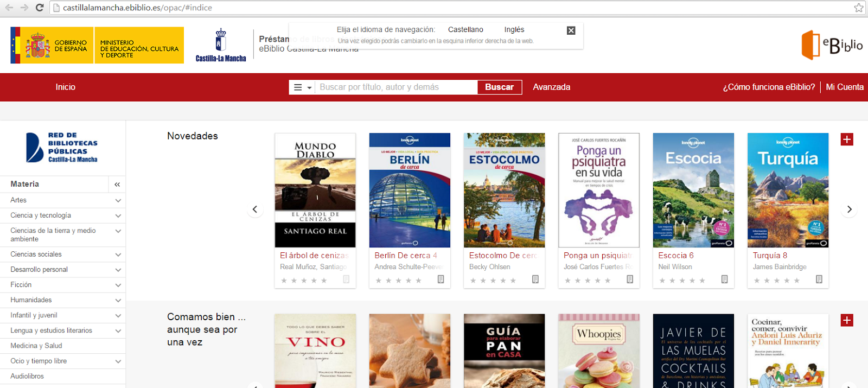The height and width of the screenshot is (388, 868).
Task: Open Avanzada search
Action: tap(551, 87)
